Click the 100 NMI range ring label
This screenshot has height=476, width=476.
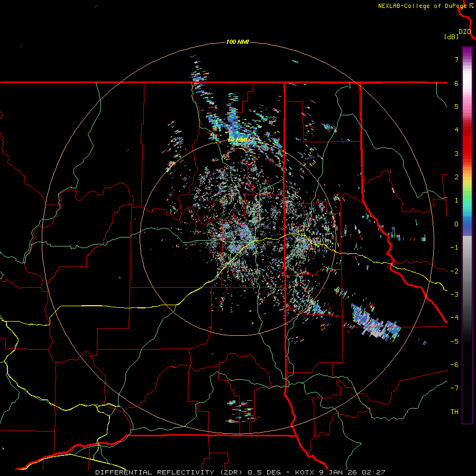coord(237,42)
